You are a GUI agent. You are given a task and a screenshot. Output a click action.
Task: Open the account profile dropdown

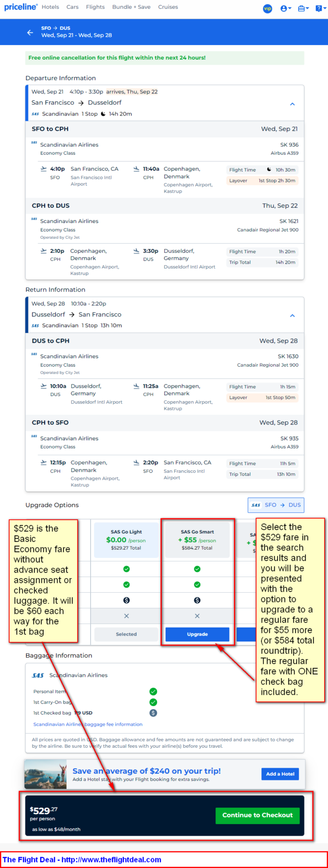click(x=286, y=8)
